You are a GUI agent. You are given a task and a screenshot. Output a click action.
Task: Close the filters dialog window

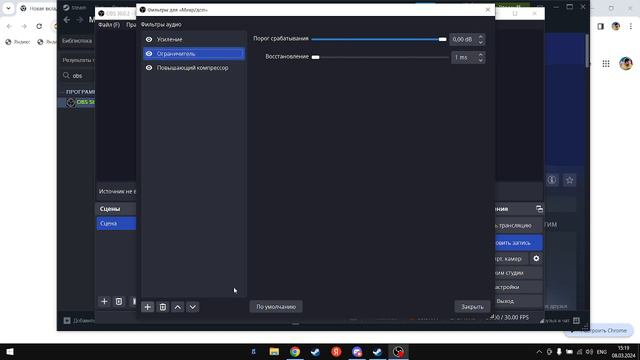(488, 9)
